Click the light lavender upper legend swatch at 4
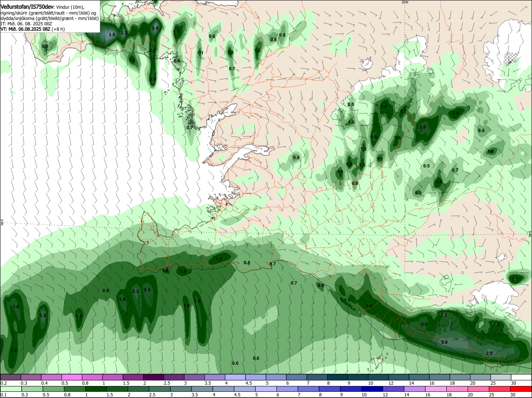The height and width of the screenshot is (398, 532). [236, 377]
